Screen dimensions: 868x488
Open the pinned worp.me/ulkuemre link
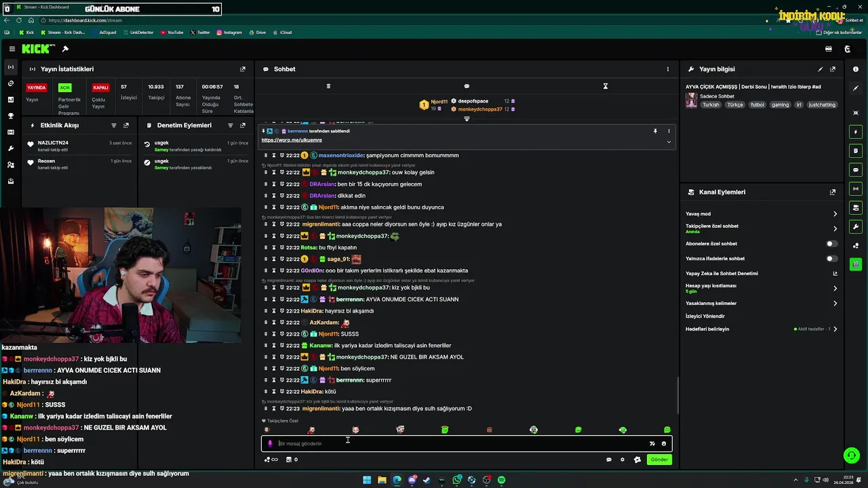point(292,140)
